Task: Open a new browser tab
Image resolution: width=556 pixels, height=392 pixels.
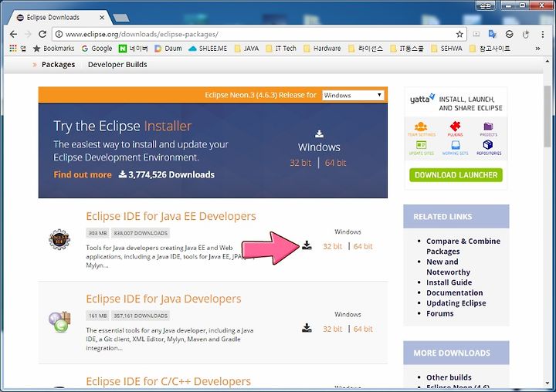Action: pos(121,18)
